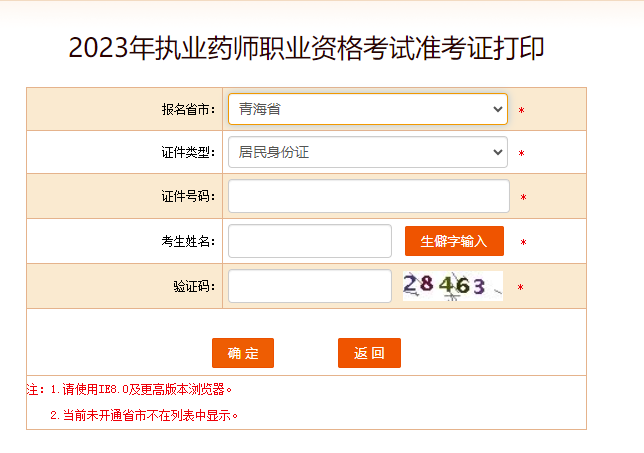Focus the 证件号码 input field
644x453 pixels.
[369, 196]
